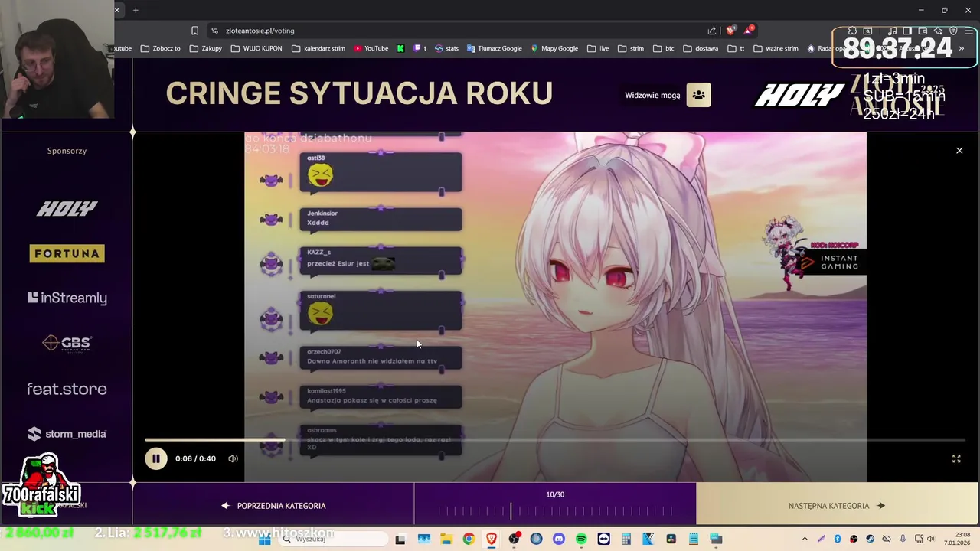Show hidden system tray icons
The image size is (980, 551).
[805, 540]
